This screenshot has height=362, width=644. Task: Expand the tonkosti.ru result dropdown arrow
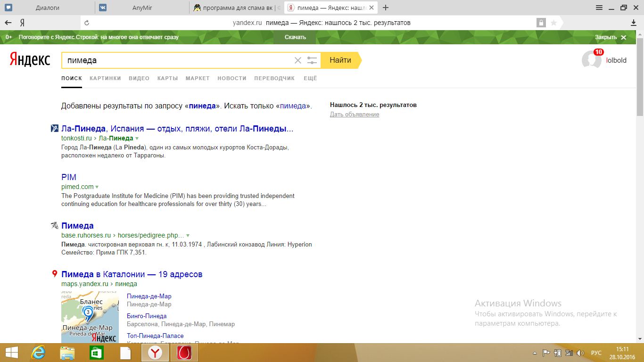tap(137, 139)
